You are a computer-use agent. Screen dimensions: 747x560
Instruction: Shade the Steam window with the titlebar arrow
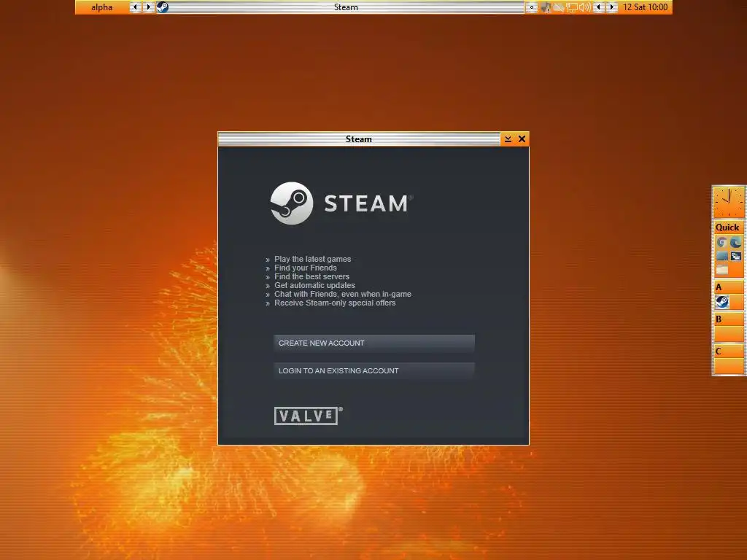[508, 139]
